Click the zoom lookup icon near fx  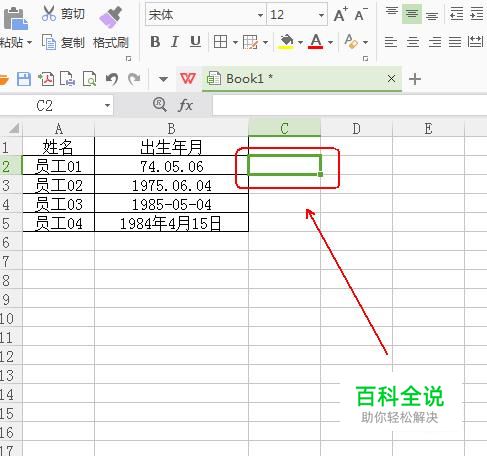point(160,105)
